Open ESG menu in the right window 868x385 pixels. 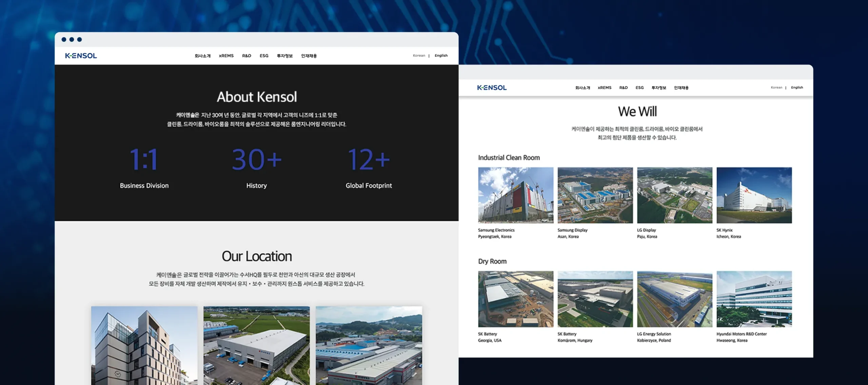[x=639, y=88]
